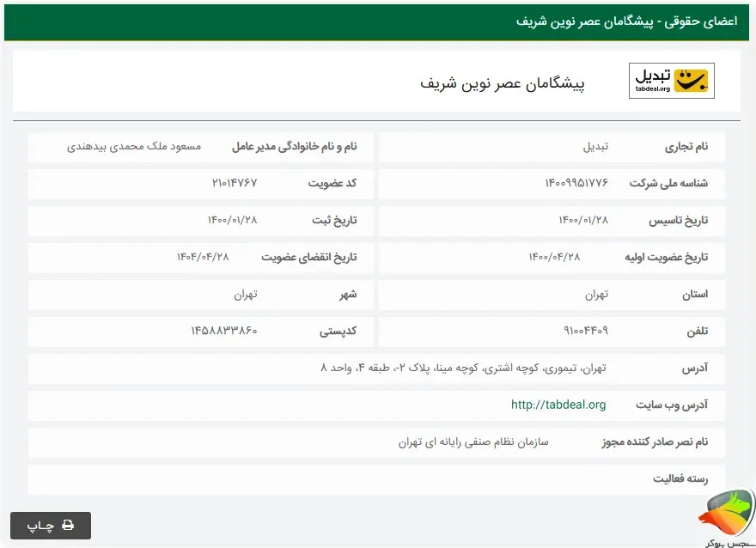Click the label استان
756x548 pixels.
(x=695, y=294)
